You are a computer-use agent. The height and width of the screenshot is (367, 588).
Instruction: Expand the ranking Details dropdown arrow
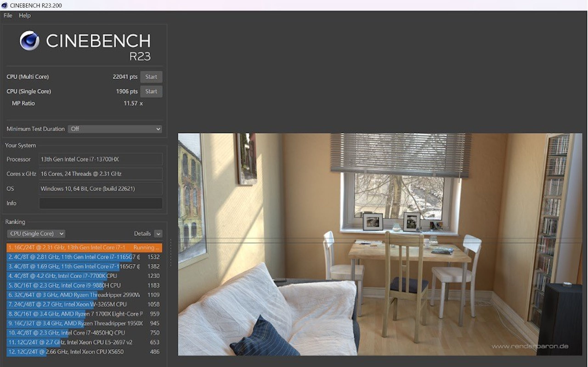(x=158, y=234)
